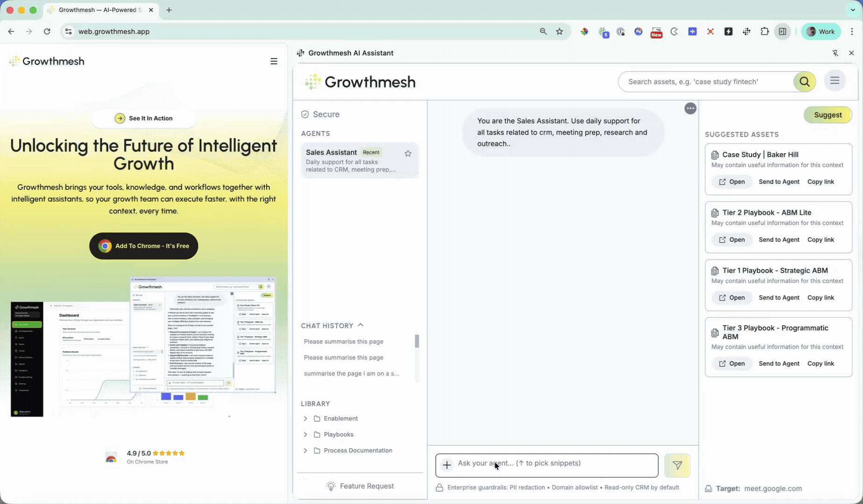Click Playbooks folder icon in Library
The width and height of the screenshot is (863, 504).
tap(317, 434)
